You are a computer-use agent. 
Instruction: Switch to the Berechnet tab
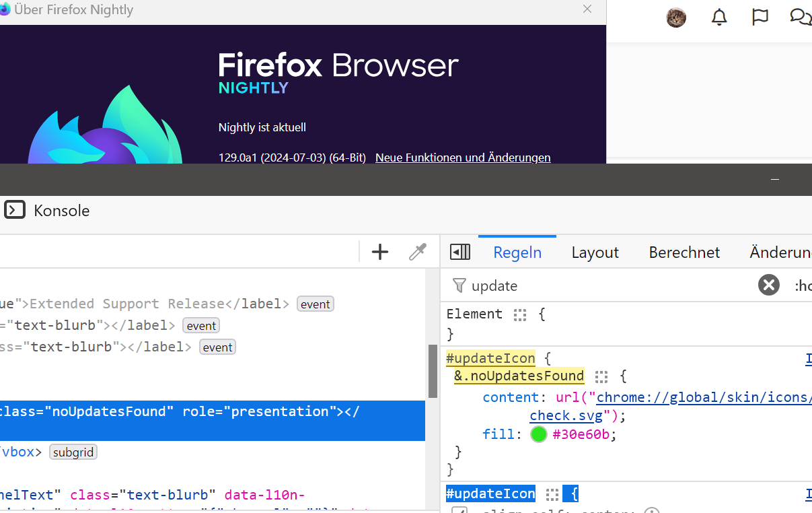click(684, 252)
